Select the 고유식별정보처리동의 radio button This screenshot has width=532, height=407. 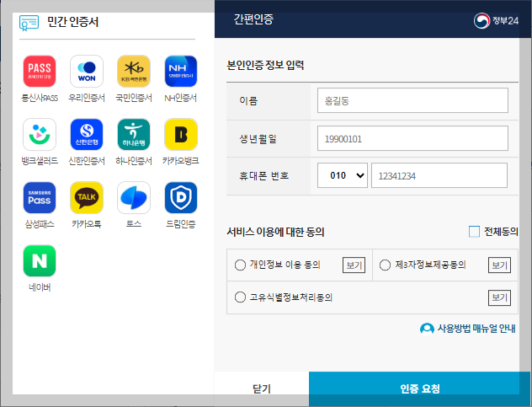(x=240, y=297)
